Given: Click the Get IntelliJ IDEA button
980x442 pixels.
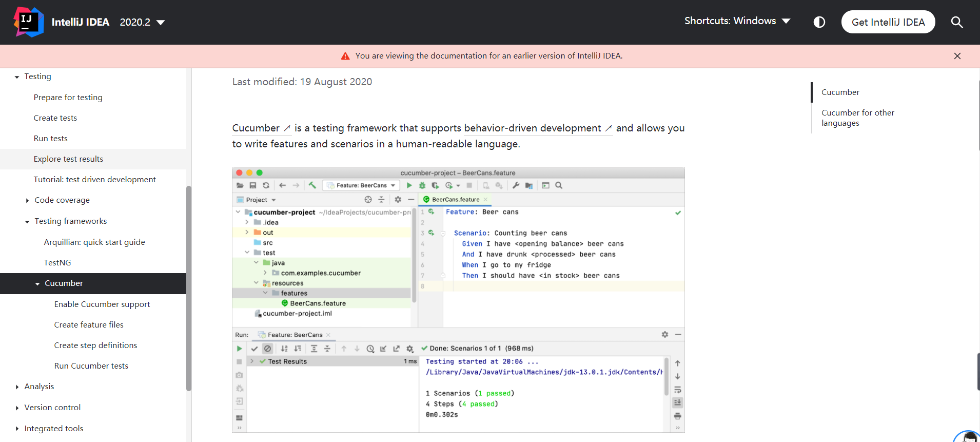Looking at the screenshot, I should click(888, 22).
